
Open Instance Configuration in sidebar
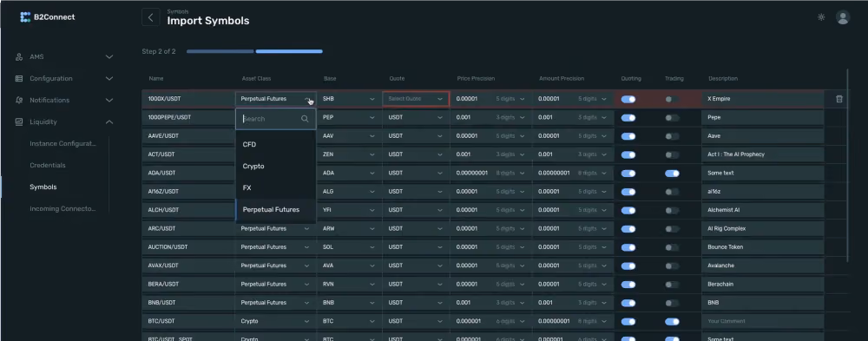[63, 143]
